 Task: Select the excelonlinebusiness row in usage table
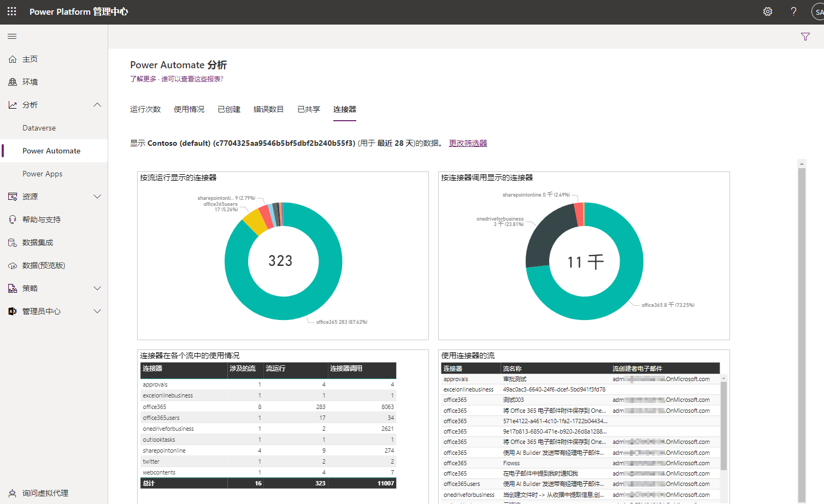pos(268,395)
